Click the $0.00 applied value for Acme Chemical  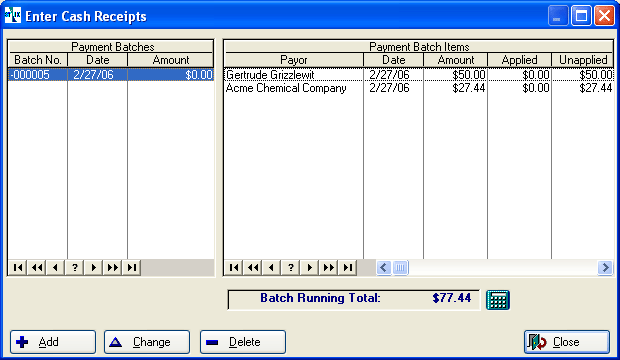[x=536, y=88]
